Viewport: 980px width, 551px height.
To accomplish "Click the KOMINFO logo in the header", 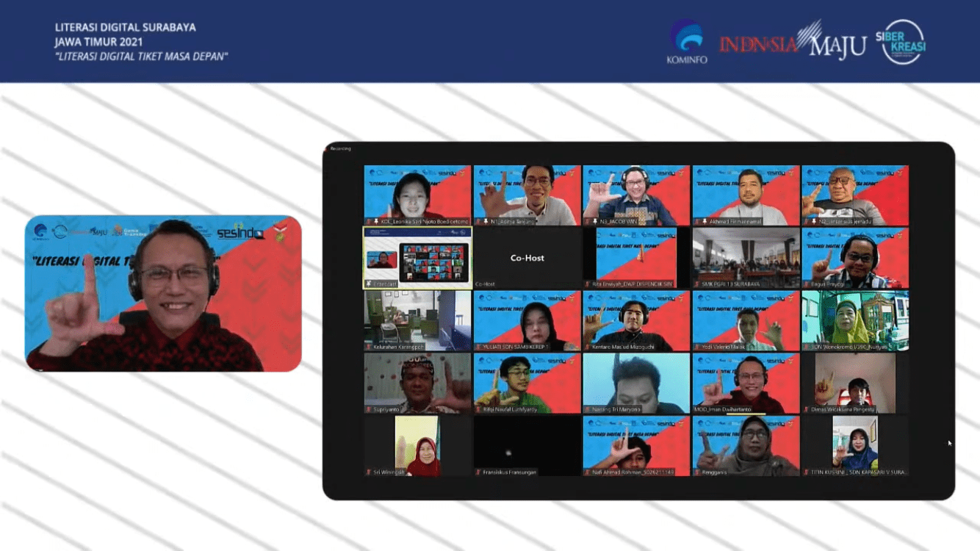I will coord(686,42).
